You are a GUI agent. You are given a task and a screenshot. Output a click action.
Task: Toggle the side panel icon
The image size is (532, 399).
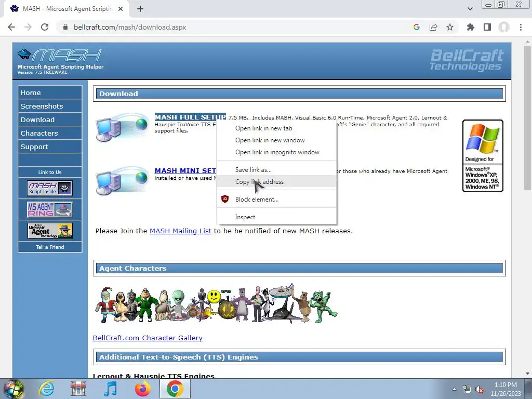coord(487,27)
